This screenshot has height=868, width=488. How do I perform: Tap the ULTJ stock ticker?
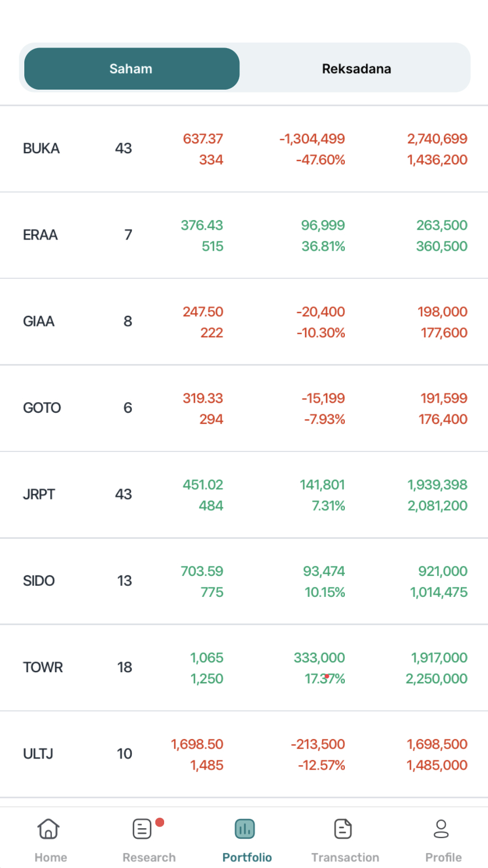click(38, 753)
